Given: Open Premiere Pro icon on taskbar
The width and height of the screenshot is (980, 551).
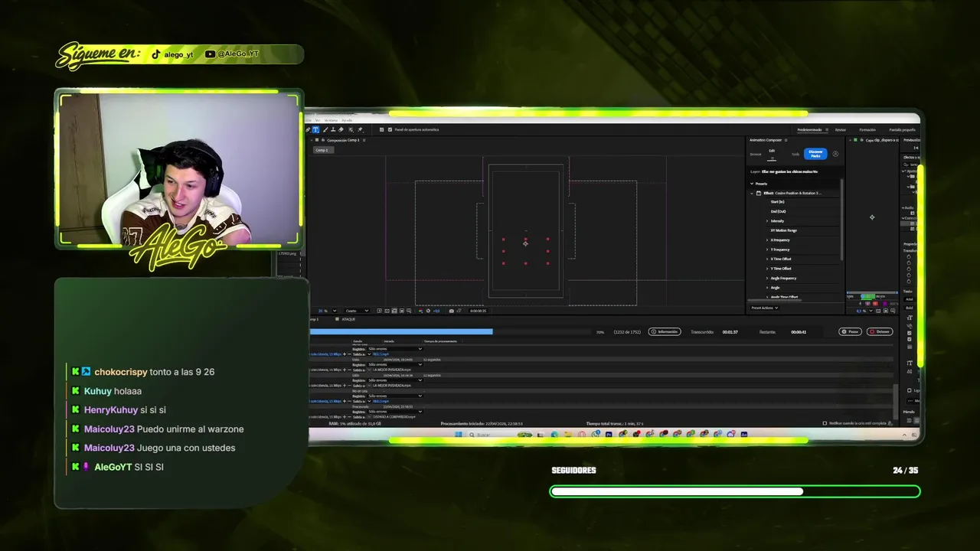Looking at the screenshot, I should tap(609, 435).
